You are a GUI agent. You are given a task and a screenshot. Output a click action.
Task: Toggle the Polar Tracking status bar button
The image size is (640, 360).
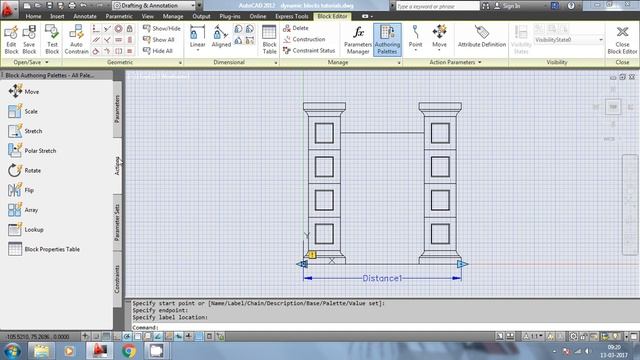pyautogui.click(x=127, y=336)
